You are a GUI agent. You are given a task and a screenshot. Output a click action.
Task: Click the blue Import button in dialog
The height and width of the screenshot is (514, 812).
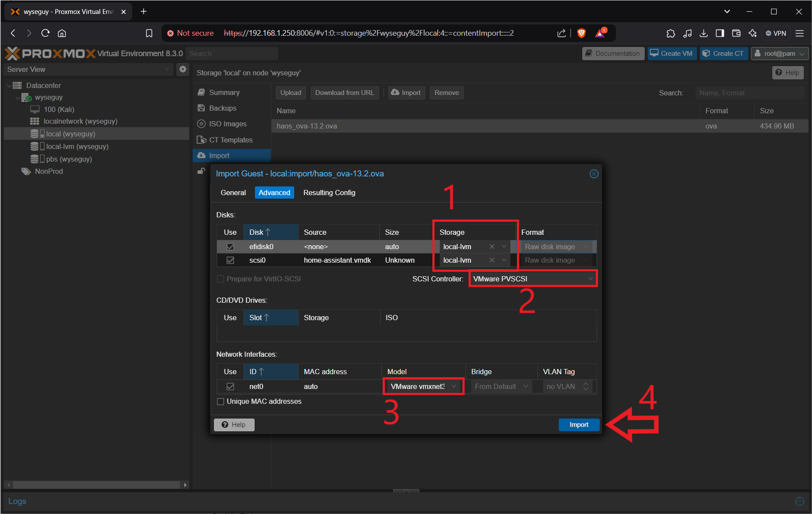pyautogui.click(x=579, y=425)
